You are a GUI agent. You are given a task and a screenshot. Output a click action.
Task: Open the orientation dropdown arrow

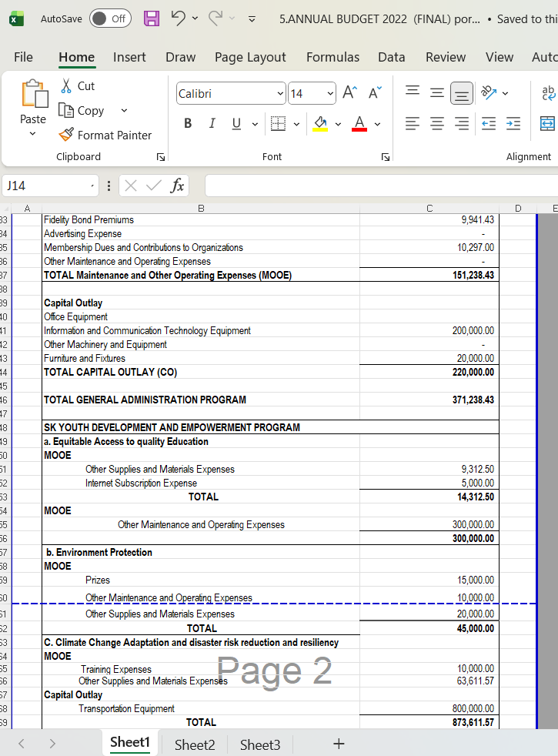[505, 93]
